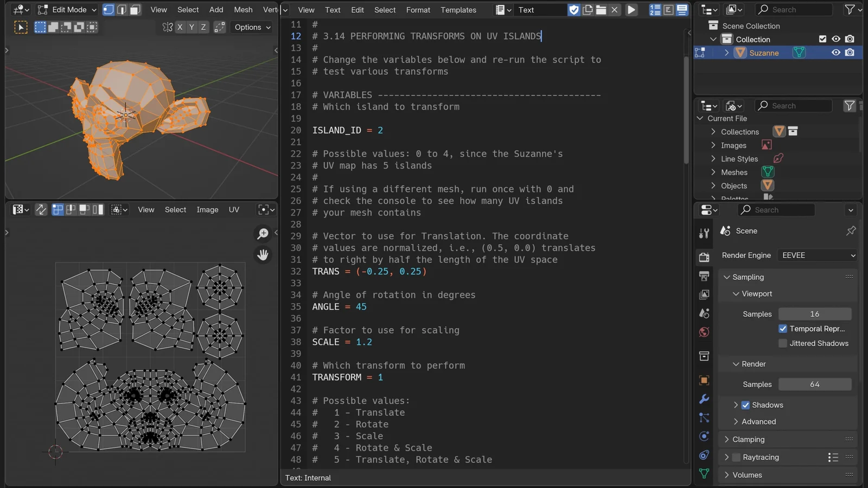Select the Render properties tab
This screenshot has width=868, height=488.
click(x=704, y=257)
